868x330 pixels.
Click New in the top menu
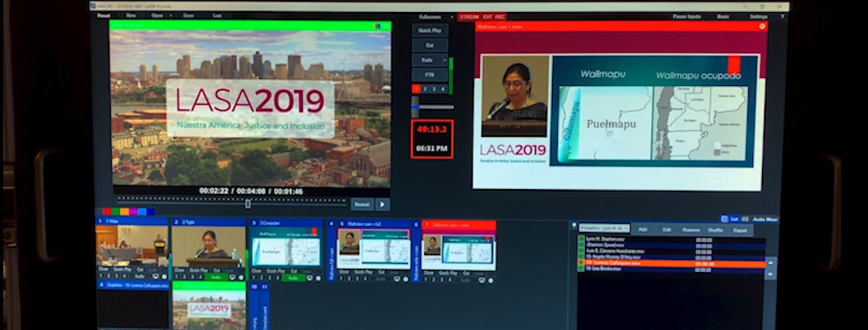point(131,15)
